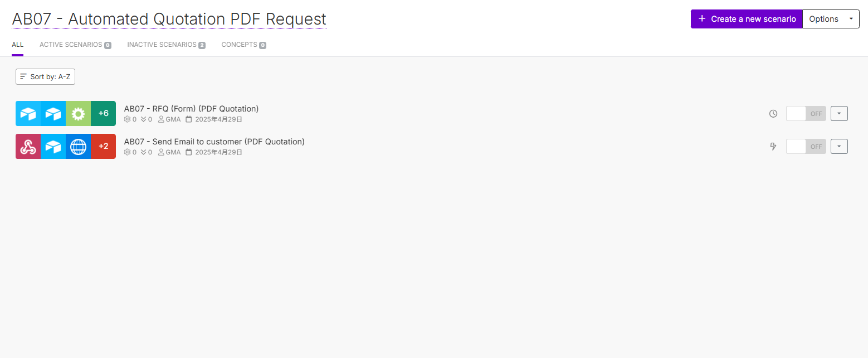Image resolution: width=868 pixels, height=358 pixels.
Task: Click the lightning instant trigger icon
Action: pyautogui.click(x=773, y=146)
